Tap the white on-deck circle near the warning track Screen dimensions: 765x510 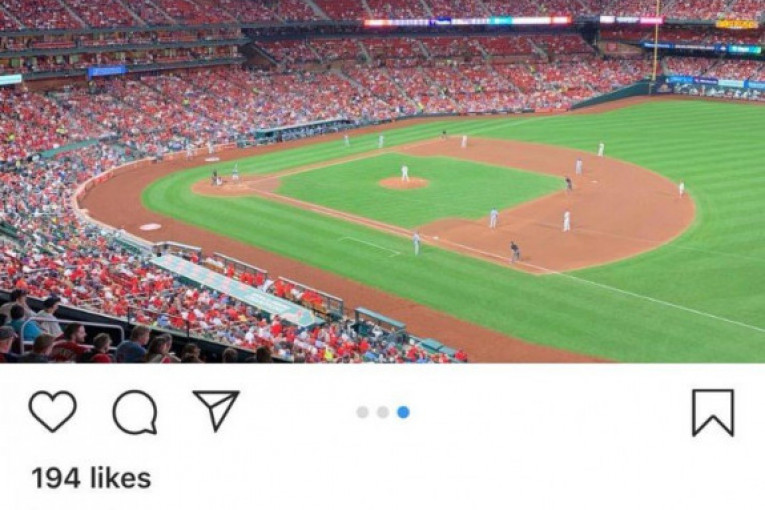150,227
